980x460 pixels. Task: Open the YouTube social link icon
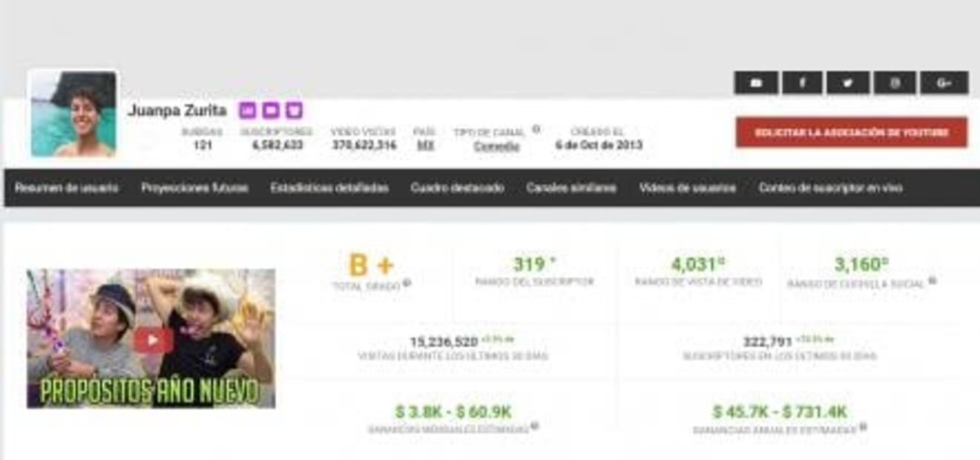click(x=756, y=83)
